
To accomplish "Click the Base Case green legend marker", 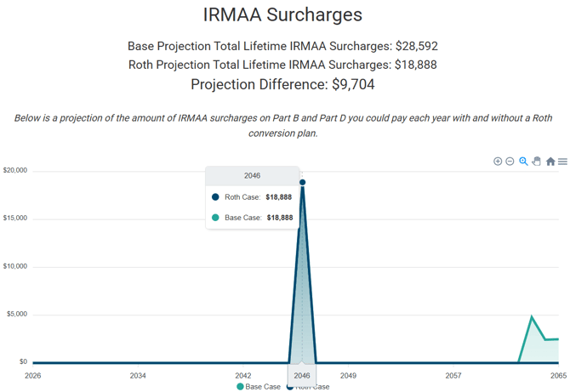I will [x=240, y=387].
